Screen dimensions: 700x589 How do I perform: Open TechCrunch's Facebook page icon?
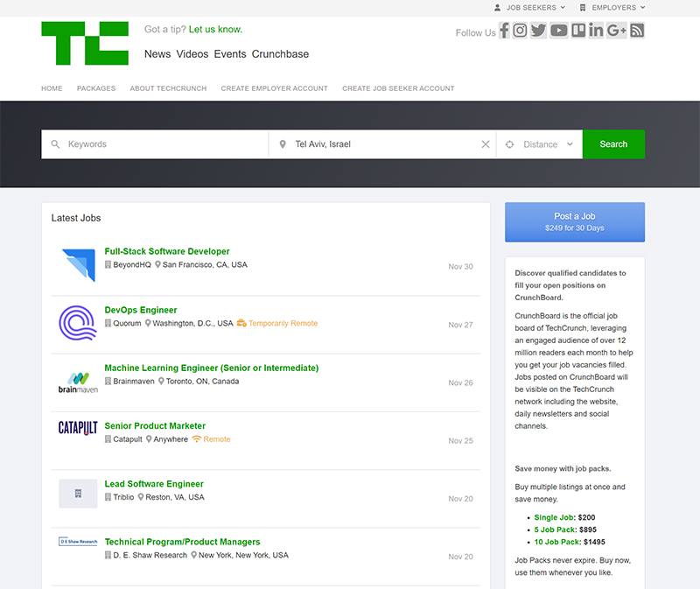(x=504, y=31)
